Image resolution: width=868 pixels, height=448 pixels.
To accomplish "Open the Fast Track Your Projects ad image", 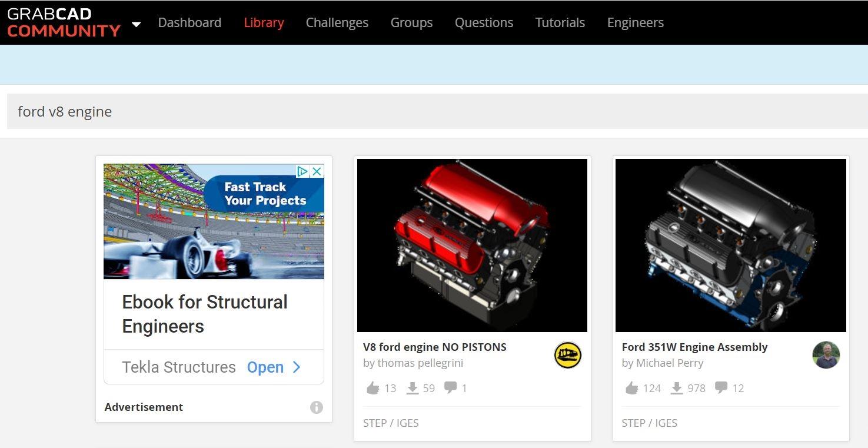I will coord(214,221).
